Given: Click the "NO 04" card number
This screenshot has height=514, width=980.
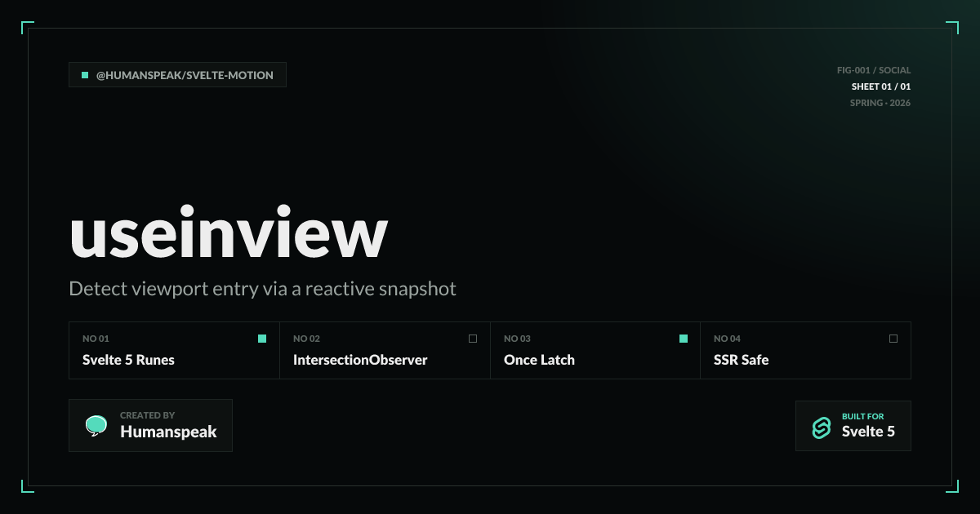Looking at the screenshot, I should (727, 339).
